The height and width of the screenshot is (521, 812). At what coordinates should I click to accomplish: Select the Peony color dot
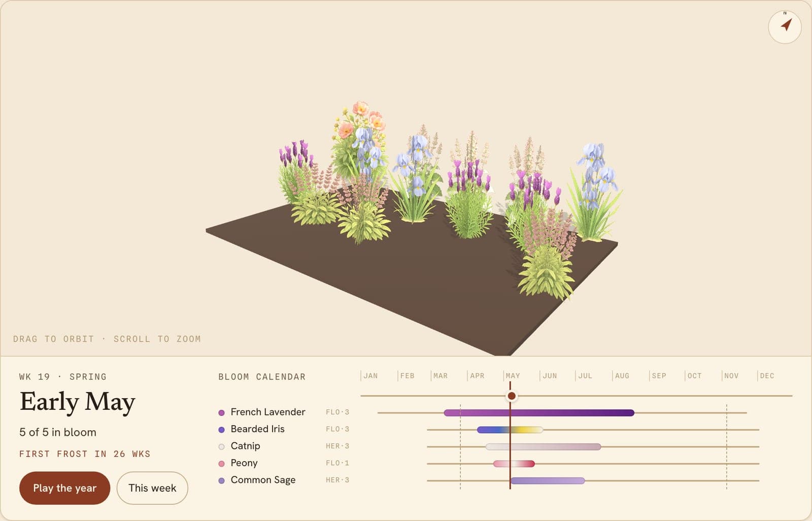click(221, 464)
